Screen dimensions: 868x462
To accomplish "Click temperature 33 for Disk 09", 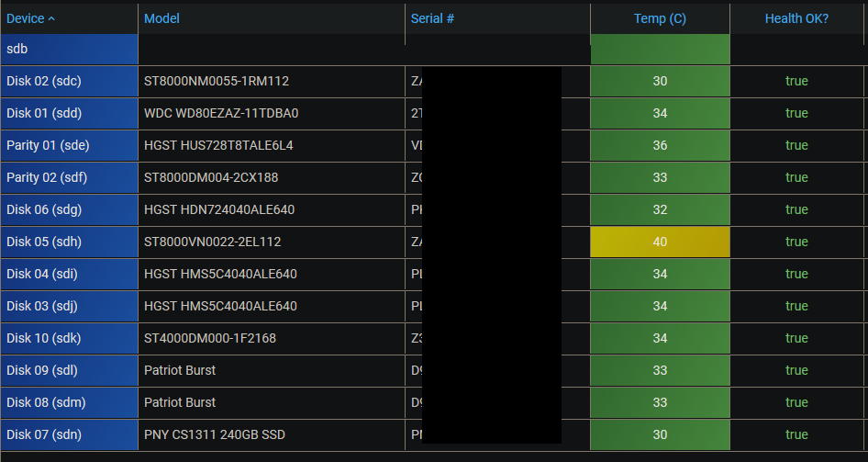I will click(660, 370).
